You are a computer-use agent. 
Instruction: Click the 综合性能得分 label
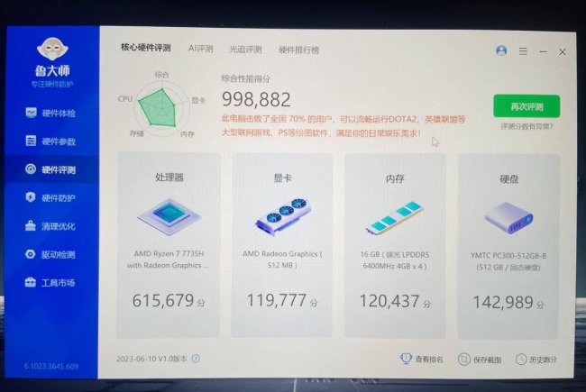click(x=245, y=78)
